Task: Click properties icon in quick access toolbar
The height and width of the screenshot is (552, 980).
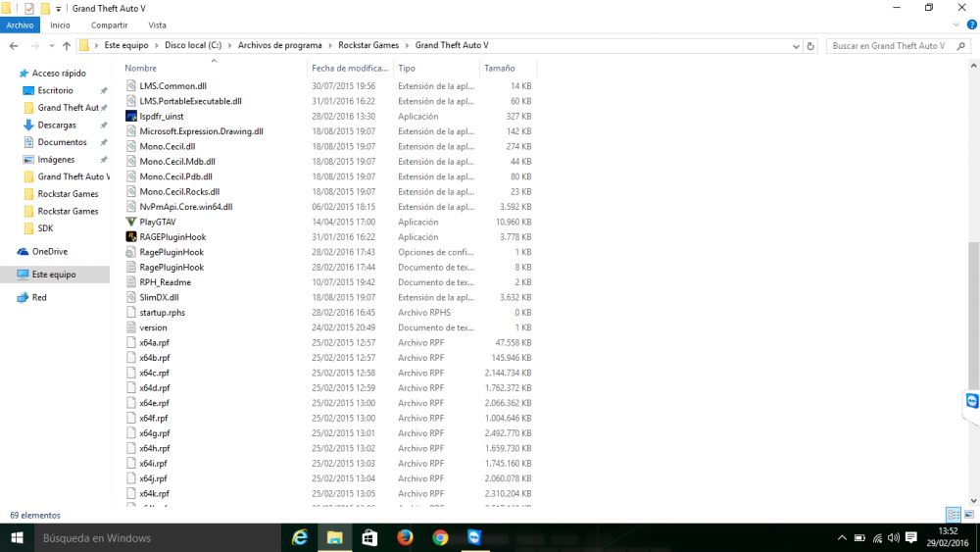Action: 28,8
